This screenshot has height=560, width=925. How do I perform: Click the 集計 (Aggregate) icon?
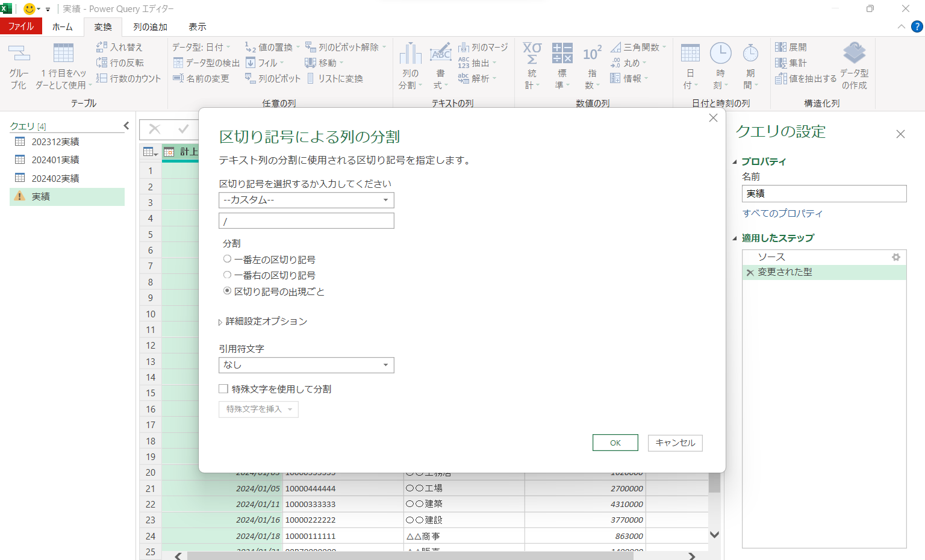(781, 62)
